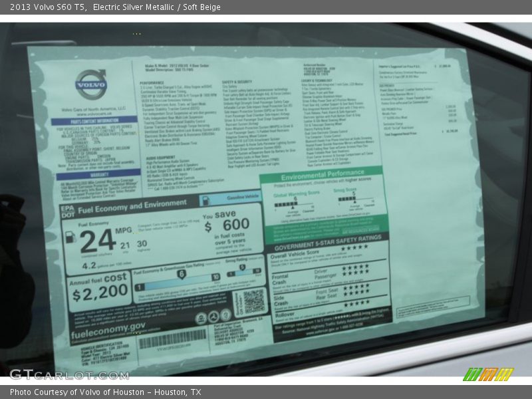
Task: Click the 'Annual fuel cost' label
Action: pos(98,279)
